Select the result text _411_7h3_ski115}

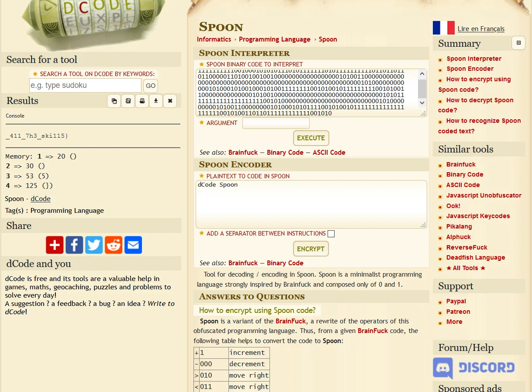click(37, 136)
